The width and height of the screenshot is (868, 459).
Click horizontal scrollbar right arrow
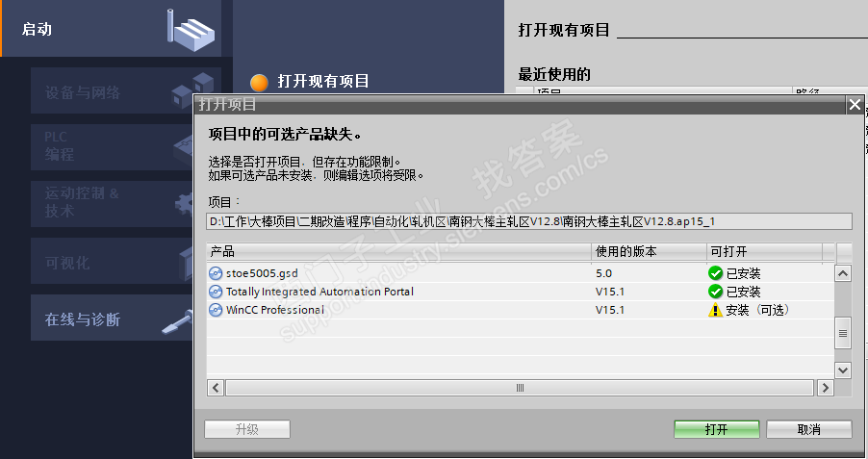(826, 388)
